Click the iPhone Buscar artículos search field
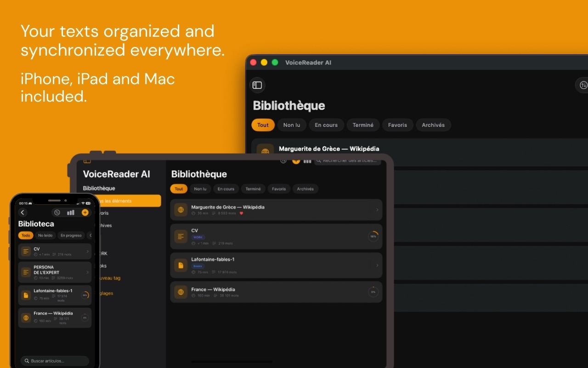 [x=55, y=361]
